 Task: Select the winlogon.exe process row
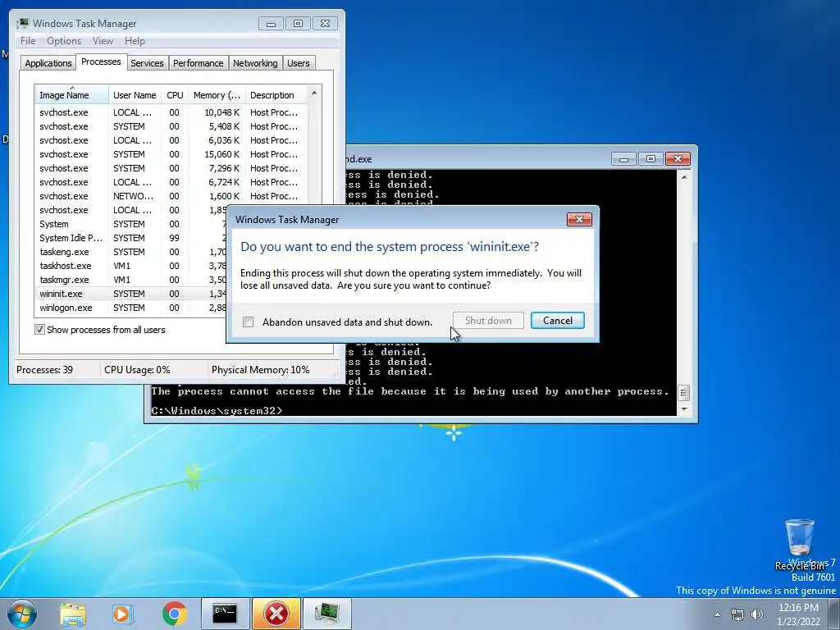[131, 308]
